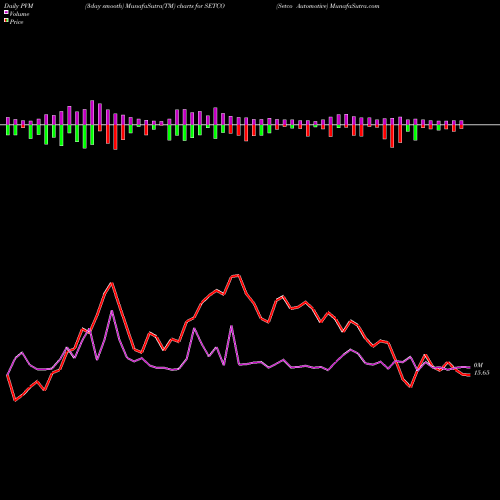Click the 'Price' legend label
This screenshot has height=500, width=500.
[16, 22]
